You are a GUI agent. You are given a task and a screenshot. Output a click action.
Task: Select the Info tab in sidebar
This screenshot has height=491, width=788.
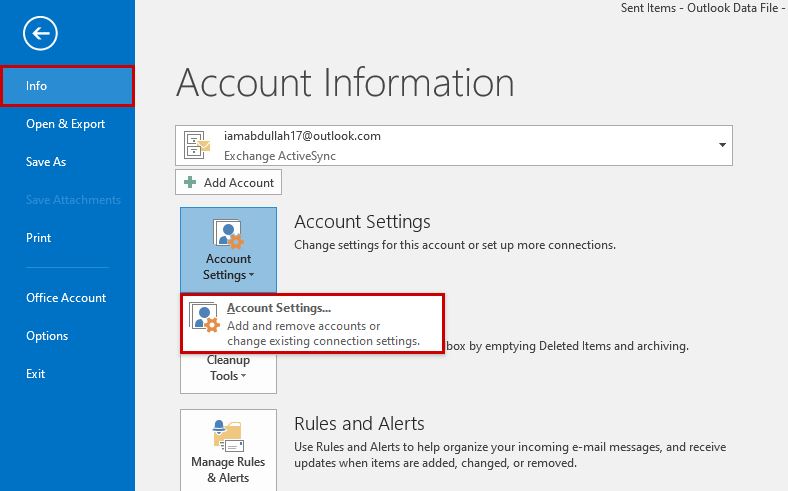point(66,86)
